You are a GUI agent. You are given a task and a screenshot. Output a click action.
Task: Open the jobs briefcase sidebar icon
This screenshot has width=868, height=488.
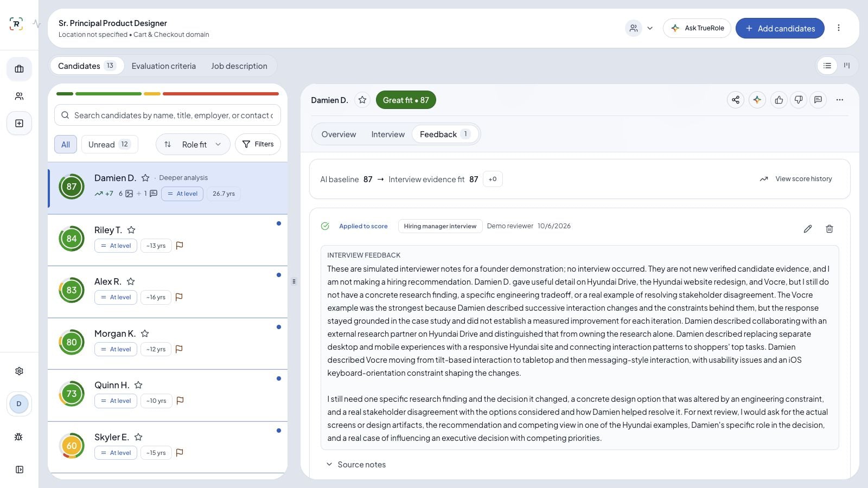19,69
